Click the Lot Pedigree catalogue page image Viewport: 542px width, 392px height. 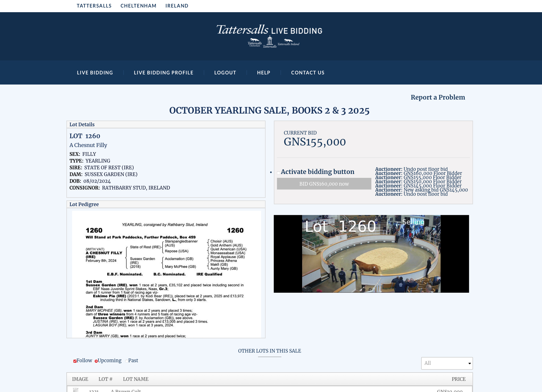coord(166,274)
